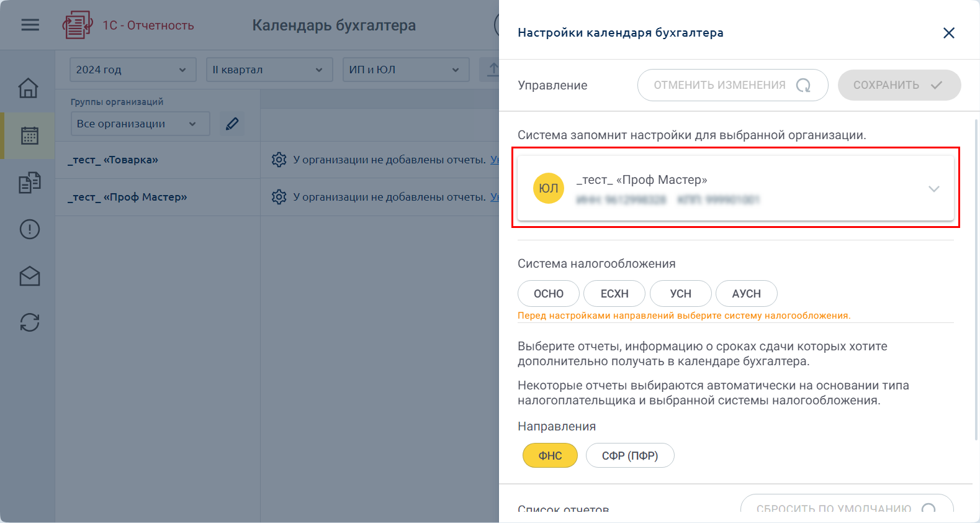Open the 2024 год year dropdown
980x523 pixels.
click(x=132, y=70)
